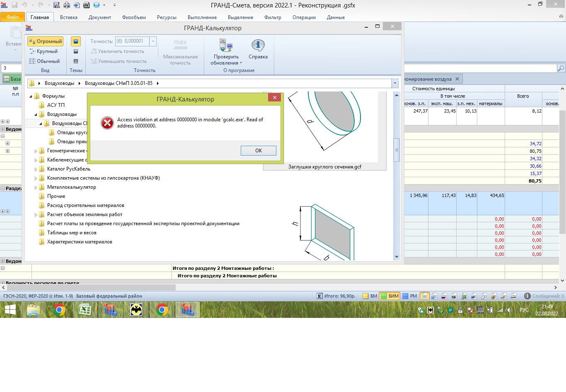Image resolution: width=566 pixels, height=392 pixels.
Task: Switch to the Ресурсы ribbon tab
Action: click(x=167, y=17)
